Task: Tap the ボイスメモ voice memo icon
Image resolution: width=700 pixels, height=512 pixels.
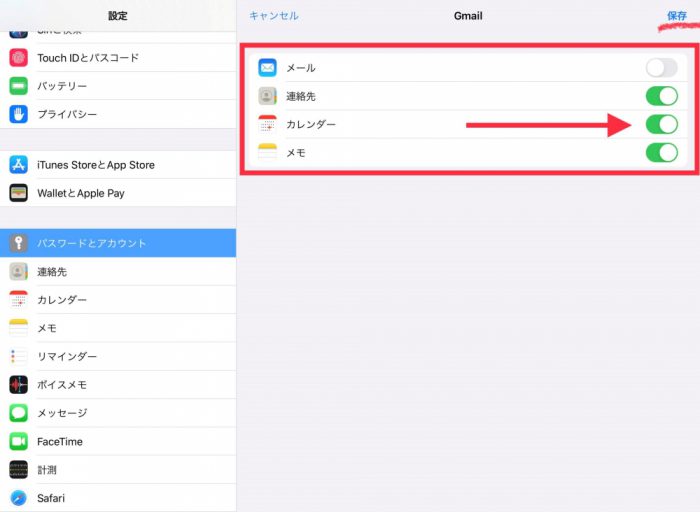Action: coord(18,385)
